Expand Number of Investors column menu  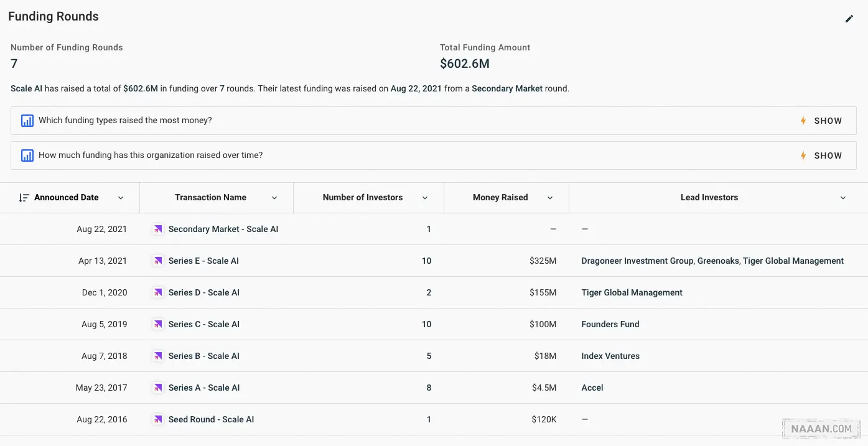[425, 198]
